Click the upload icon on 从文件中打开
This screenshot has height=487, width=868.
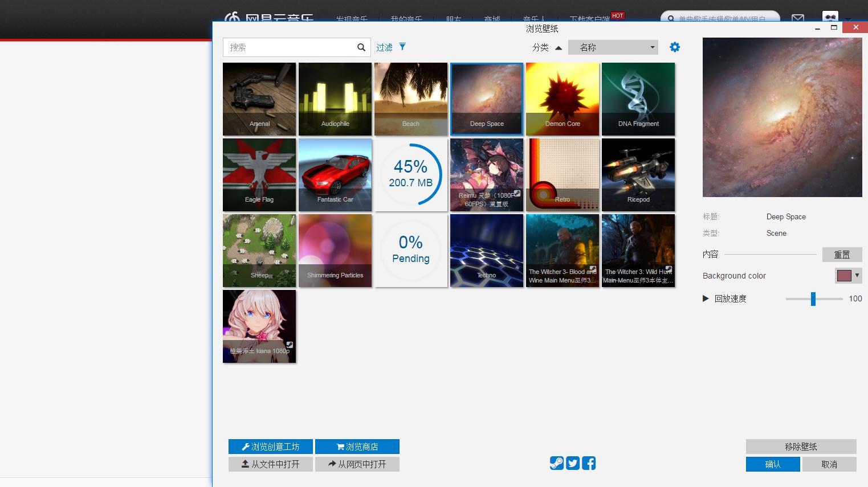244,464
